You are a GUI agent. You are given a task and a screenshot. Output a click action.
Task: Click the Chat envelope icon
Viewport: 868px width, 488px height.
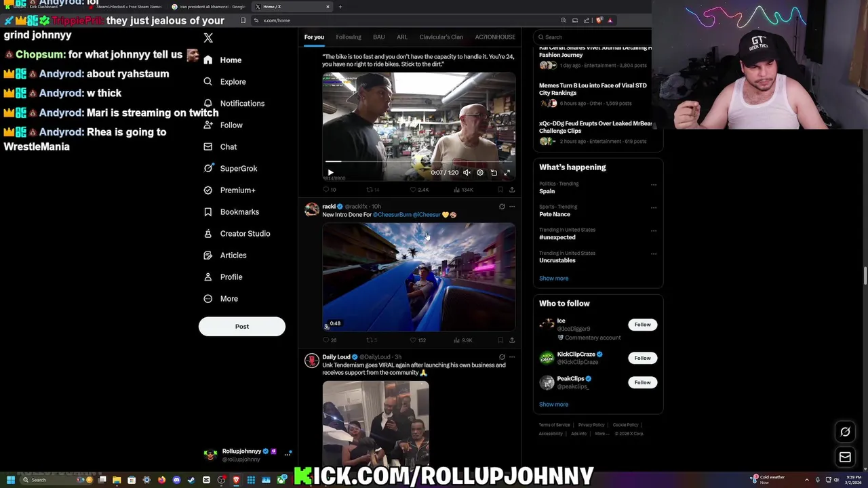point(208,146)
